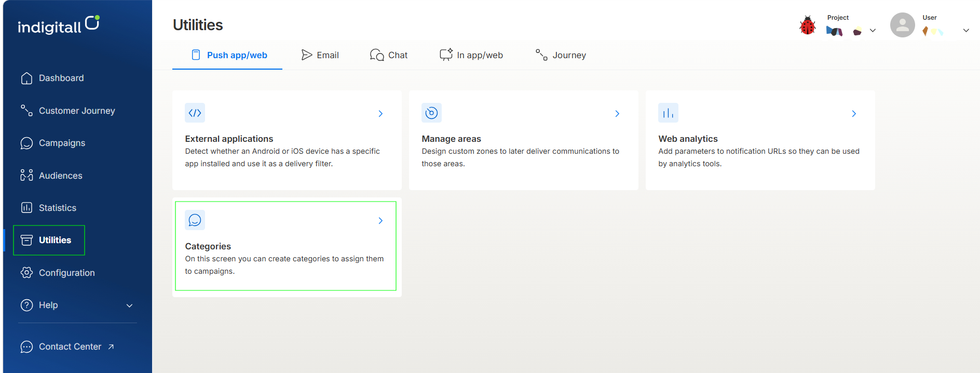Open Web analytics via its arrow
Screen dimensions: 980x373
tap(854, 113)
